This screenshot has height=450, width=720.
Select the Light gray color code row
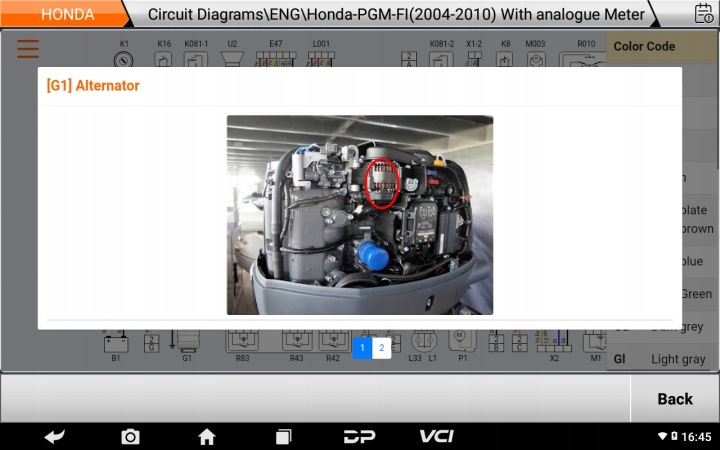(659, 359)
